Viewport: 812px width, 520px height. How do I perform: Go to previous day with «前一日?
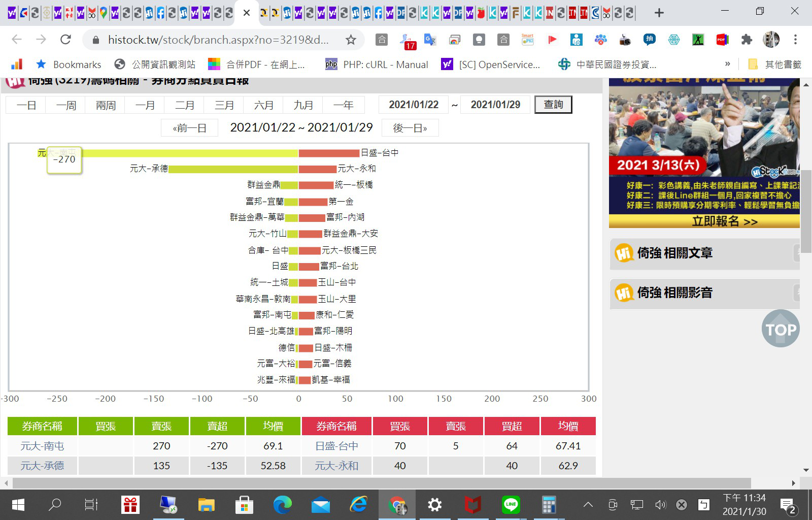tap(189, 128)
